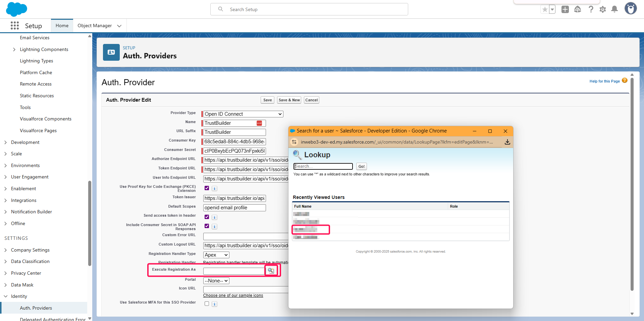Open the Provider Type dropdown
The image size is (644, 321).
(x=243, y=114)
